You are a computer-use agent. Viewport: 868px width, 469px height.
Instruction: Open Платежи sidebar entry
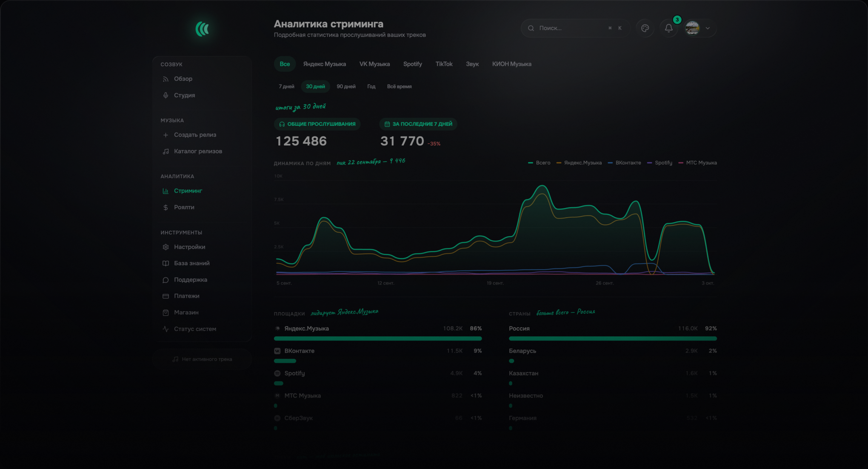pos(202,296)
